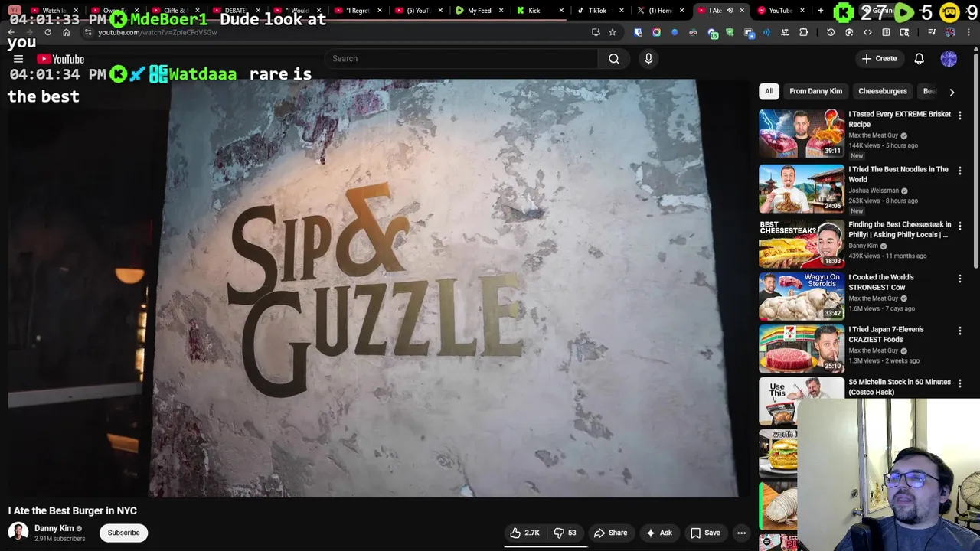Open 'I Tried Japan 7-Eleven's CRAZIEST Foods' title

click(886, 334)
